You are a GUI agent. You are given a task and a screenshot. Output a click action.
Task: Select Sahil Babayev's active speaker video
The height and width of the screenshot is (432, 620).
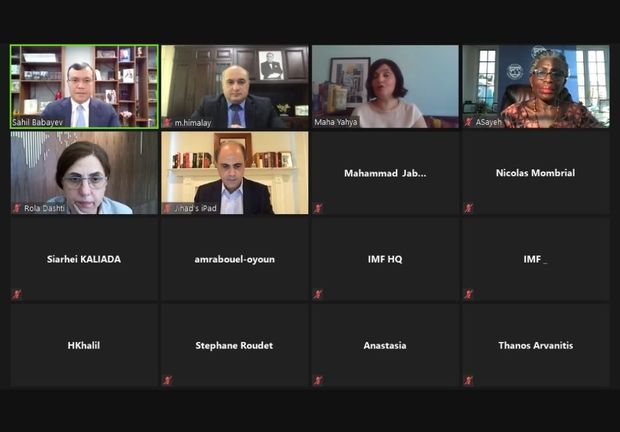pyautogui.click(x=84, y=87)
